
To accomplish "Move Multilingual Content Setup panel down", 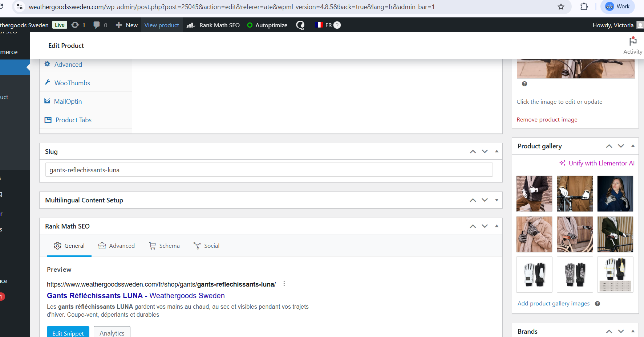I will coord(485,200).
